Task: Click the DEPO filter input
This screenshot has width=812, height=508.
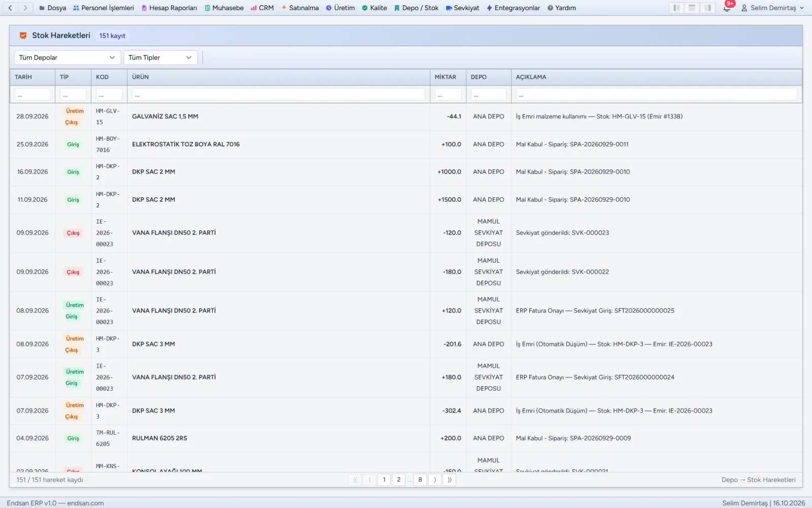Action: (x=489, y=94)
